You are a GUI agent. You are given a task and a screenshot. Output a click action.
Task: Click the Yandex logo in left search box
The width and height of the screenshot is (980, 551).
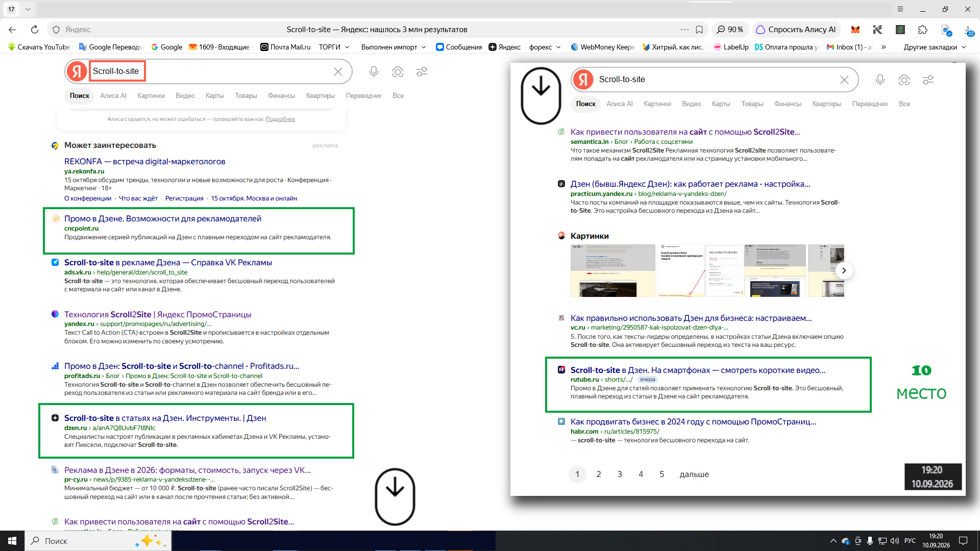[77, 71]
